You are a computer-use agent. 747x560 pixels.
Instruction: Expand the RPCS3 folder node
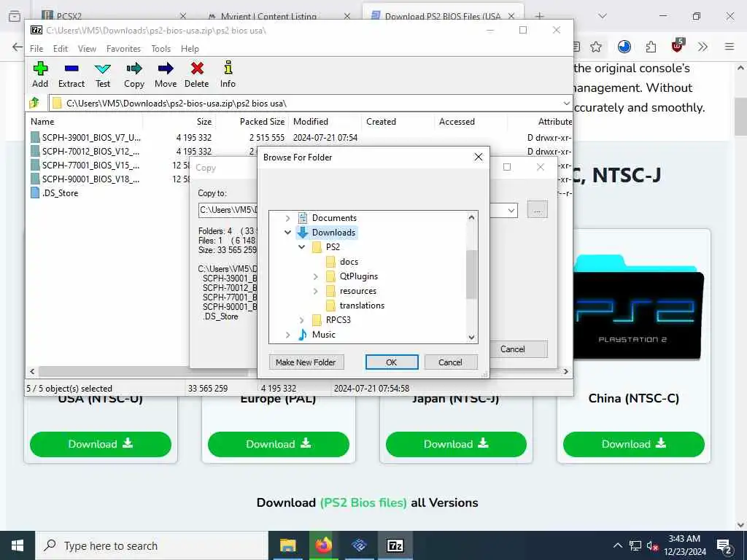(x=301, y=320)
